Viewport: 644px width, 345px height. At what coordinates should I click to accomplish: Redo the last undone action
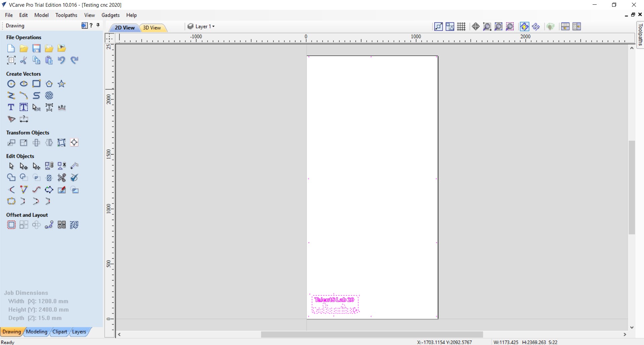[74, 60]
